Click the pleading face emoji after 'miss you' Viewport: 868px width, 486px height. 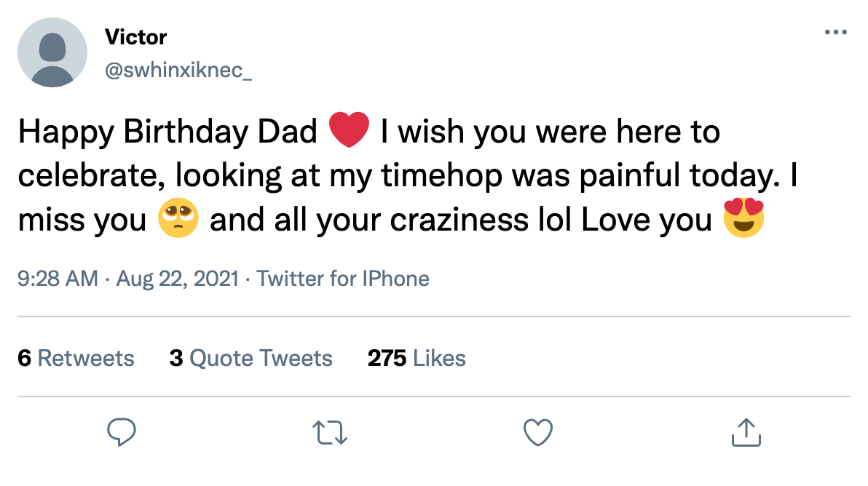click(x=178, y=220)
